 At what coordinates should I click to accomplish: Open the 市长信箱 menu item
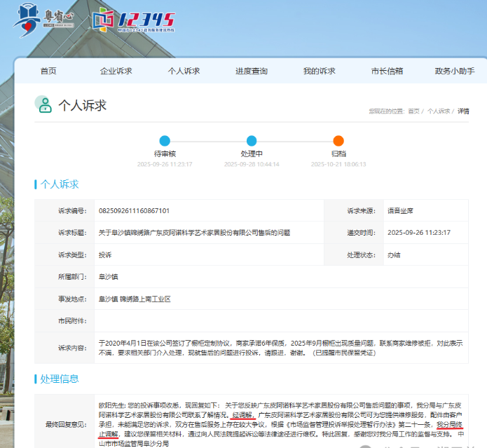click(387, 71)
